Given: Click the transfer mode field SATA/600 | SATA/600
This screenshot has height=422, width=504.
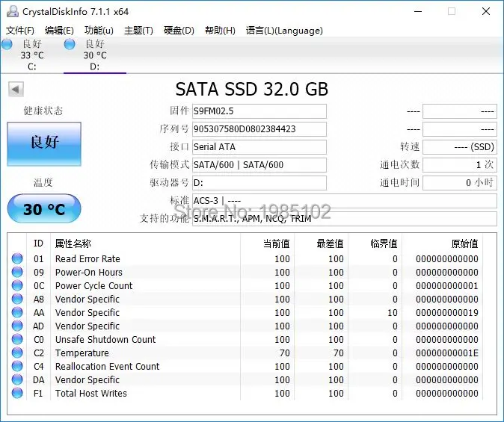Looking at the screenshot, I should click(x=259, y=165).
